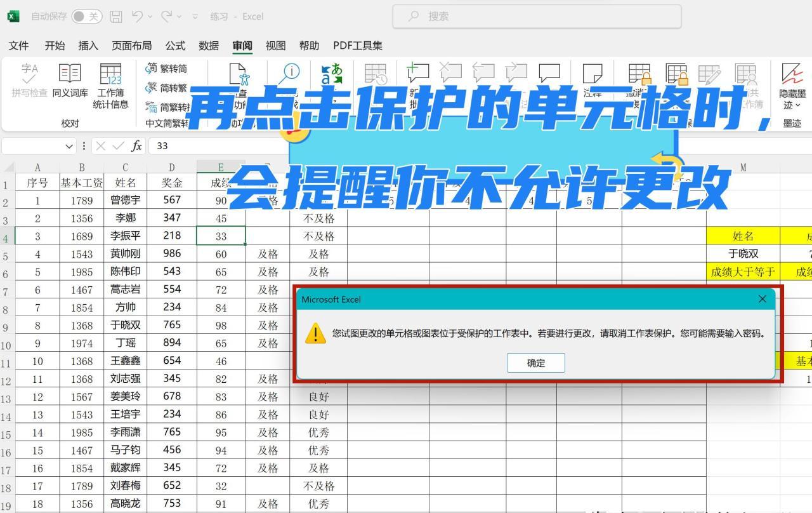Open the Undo history dropdown arrow
Screen dimensions: 812x513
(150, 17)
